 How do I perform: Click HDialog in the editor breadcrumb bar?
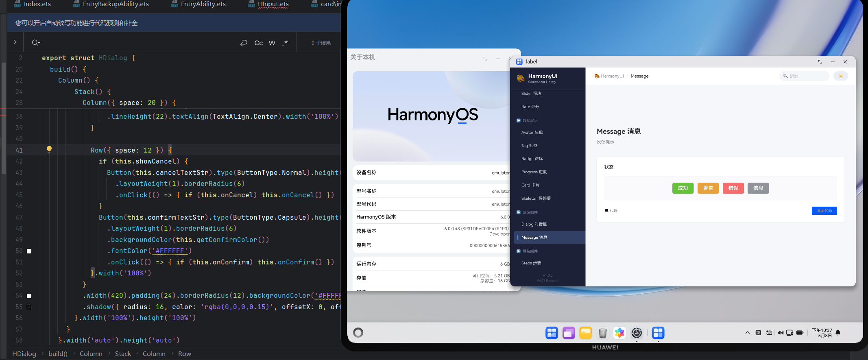pyautogui.click(x=24, y=353)
